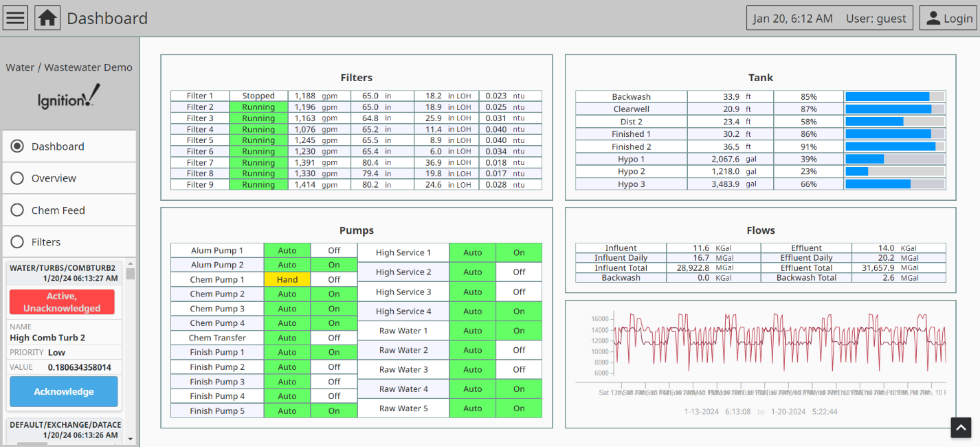Toggle Chem Pump 1 out of Hand mode
The width and height of the screenshot is (980, 447).
tap(287, 279)
